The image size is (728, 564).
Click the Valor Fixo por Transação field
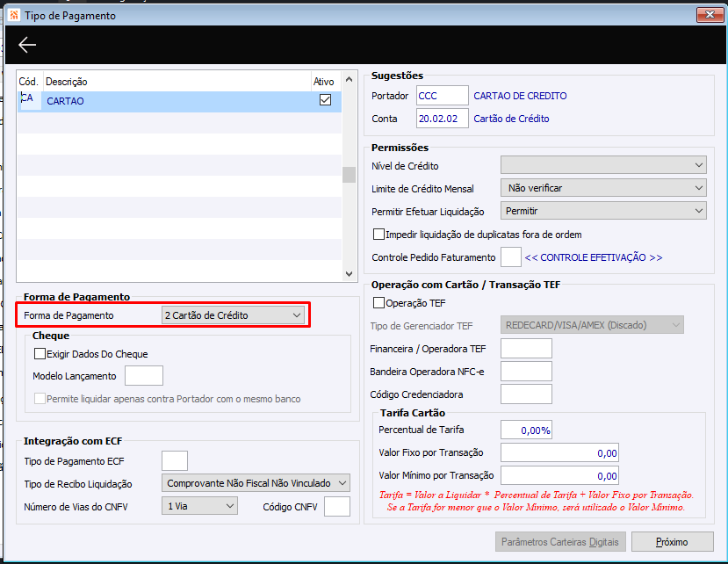pyautogui.click(x=559, y=452)
